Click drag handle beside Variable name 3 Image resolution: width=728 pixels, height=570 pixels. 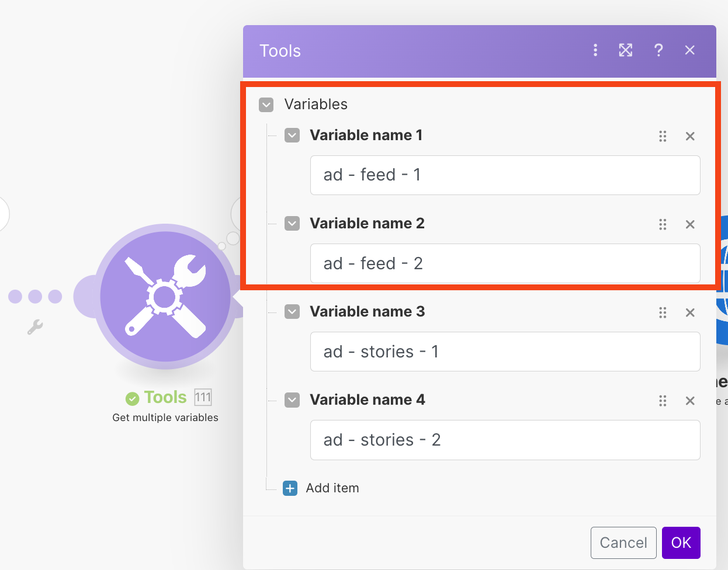click(x=663, y=312)
